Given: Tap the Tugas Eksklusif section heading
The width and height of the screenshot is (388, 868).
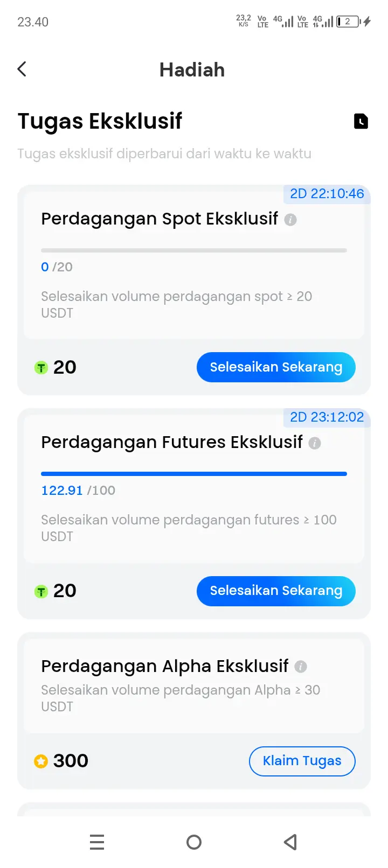Looking at the screenshot, I should pos(100,122).
